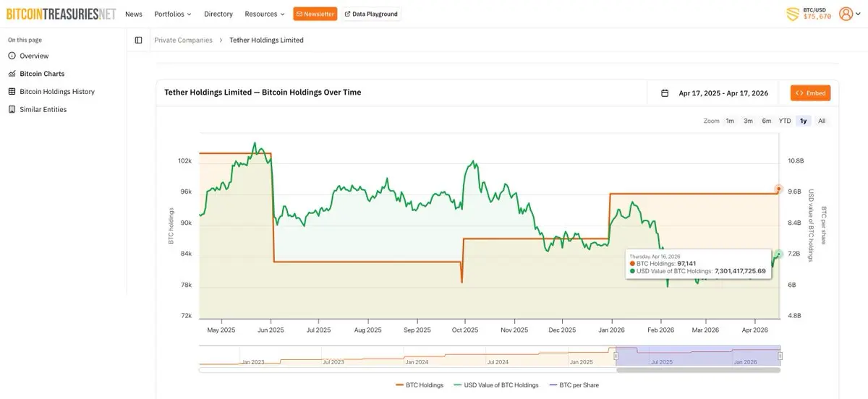Toggle BTC Holdings legend series
The height and width of the screenshot is (399, 868).
click(420, 385)
